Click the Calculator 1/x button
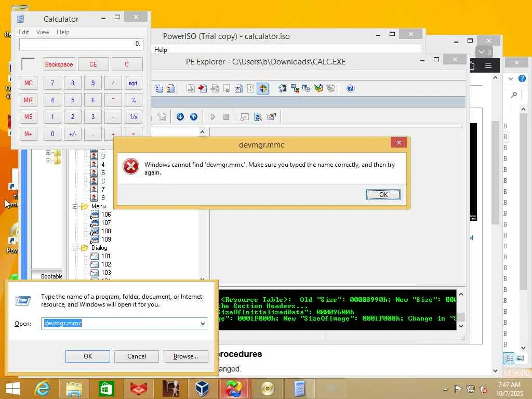The image size is (532, 399). coord(133,117)
